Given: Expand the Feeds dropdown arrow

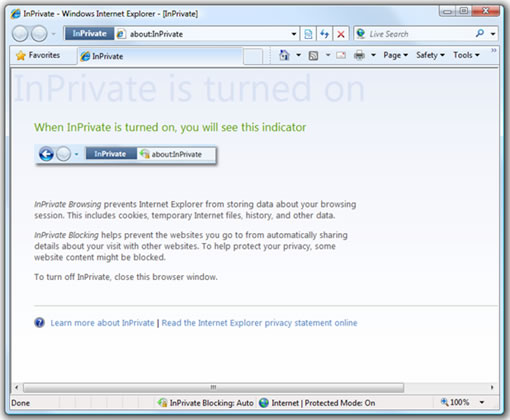Looking at the screenshot, I should [x=328, y=55].
